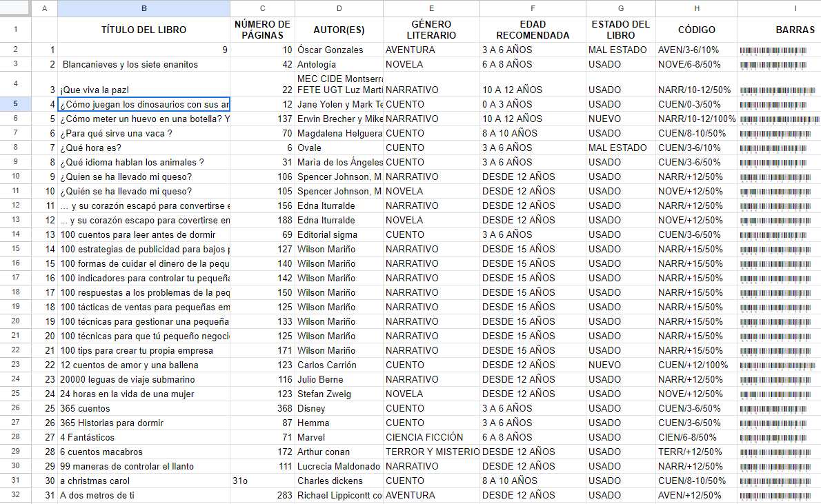This screenshot has width=821, height=504.
Task: Select row 5 header number
Action: pos(15,104)
